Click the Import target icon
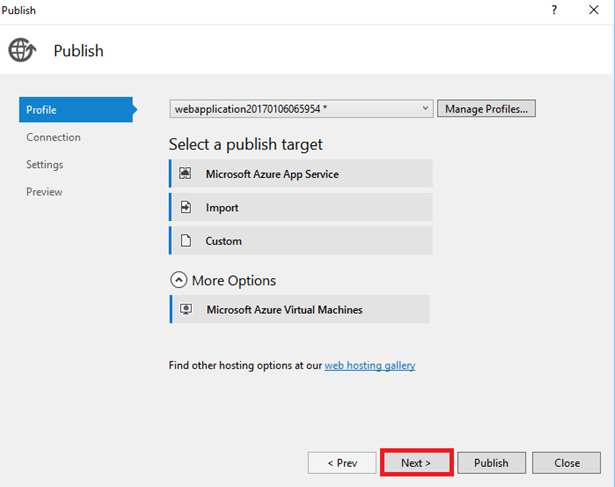The height and width of the screenshot is (487, 615). coord(185,207)
